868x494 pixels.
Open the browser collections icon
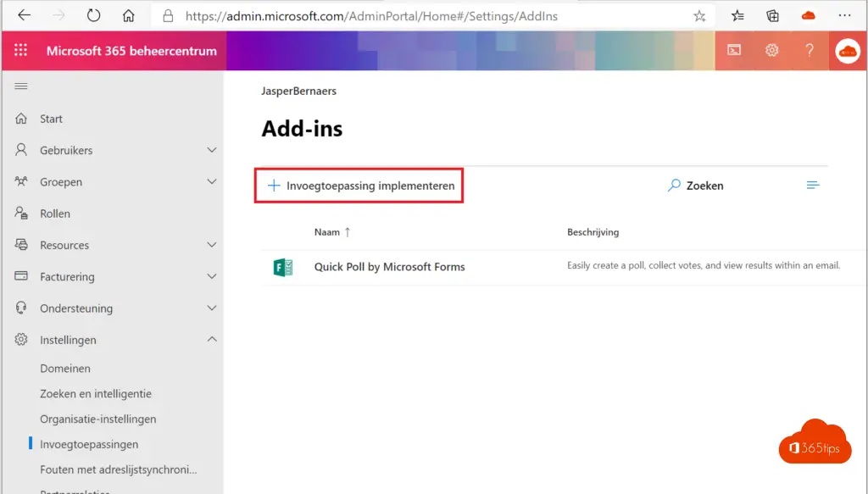coord(772,16)
